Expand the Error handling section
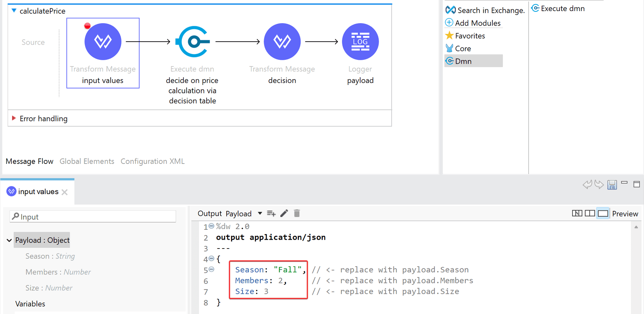 click(x=14, y=118)
